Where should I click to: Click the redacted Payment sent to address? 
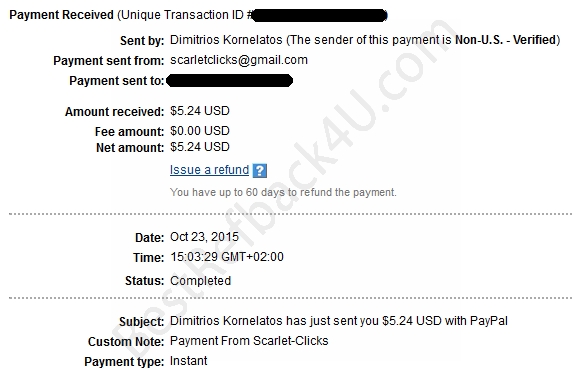coord(229,81)
